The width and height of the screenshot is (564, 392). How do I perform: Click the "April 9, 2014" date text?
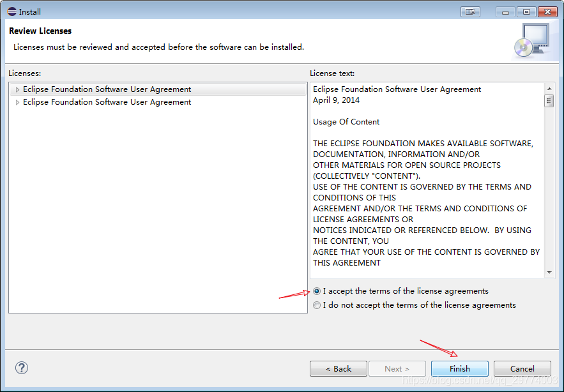tap(336, 100)
